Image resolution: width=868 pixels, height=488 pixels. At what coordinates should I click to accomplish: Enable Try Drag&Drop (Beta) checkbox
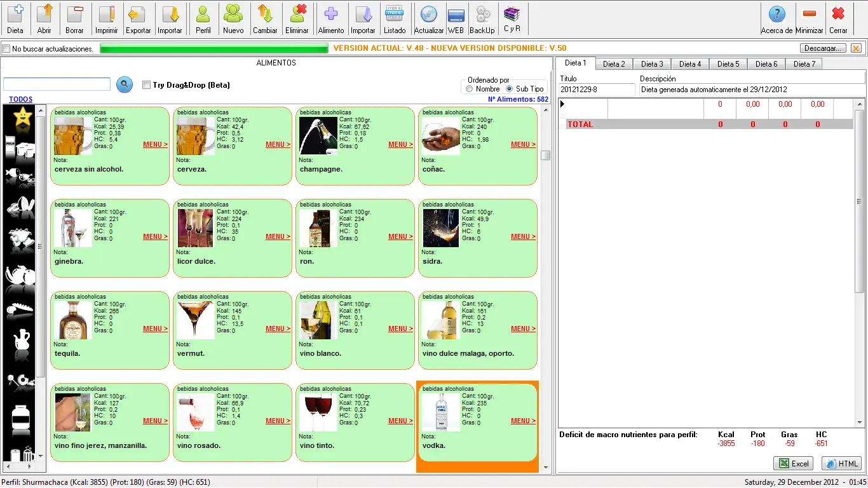(x=146, y=85)
